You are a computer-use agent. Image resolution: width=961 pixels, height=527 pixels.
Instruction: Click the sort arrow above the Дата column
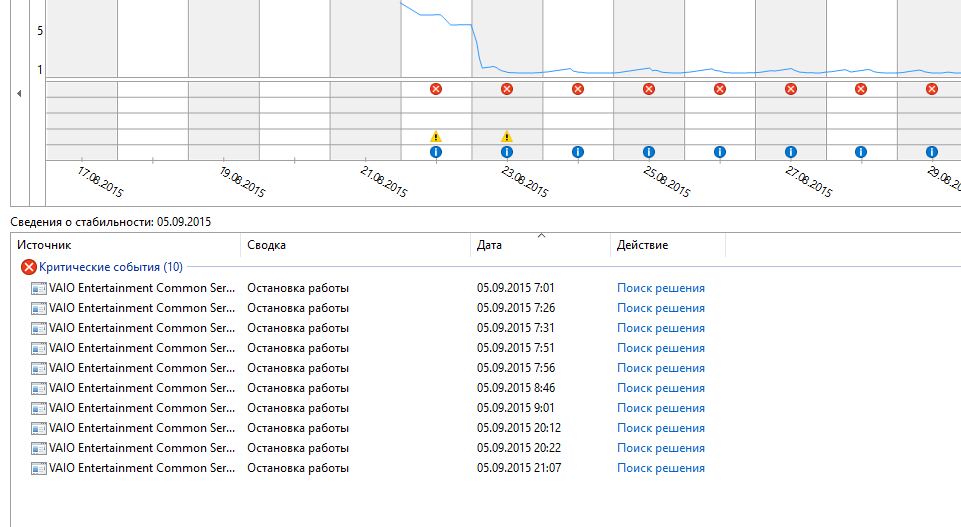541,236
